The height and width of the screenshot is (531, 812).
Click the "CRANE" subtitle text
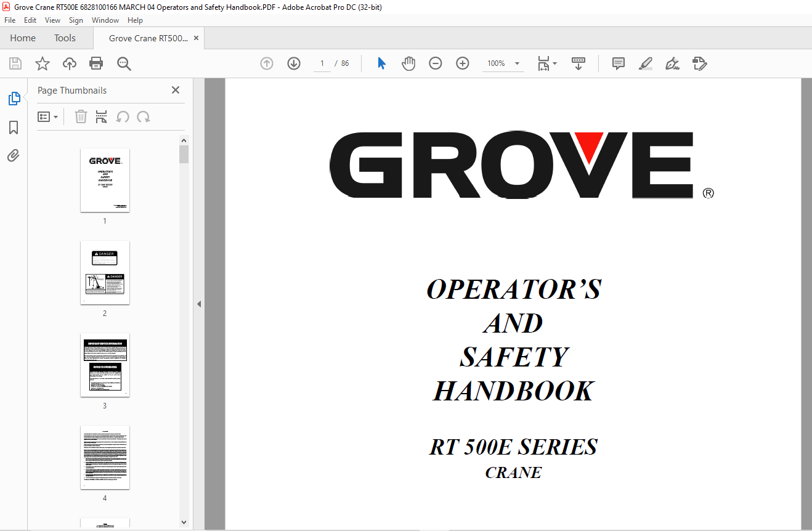pyautogui.click(x=513, y=472)
